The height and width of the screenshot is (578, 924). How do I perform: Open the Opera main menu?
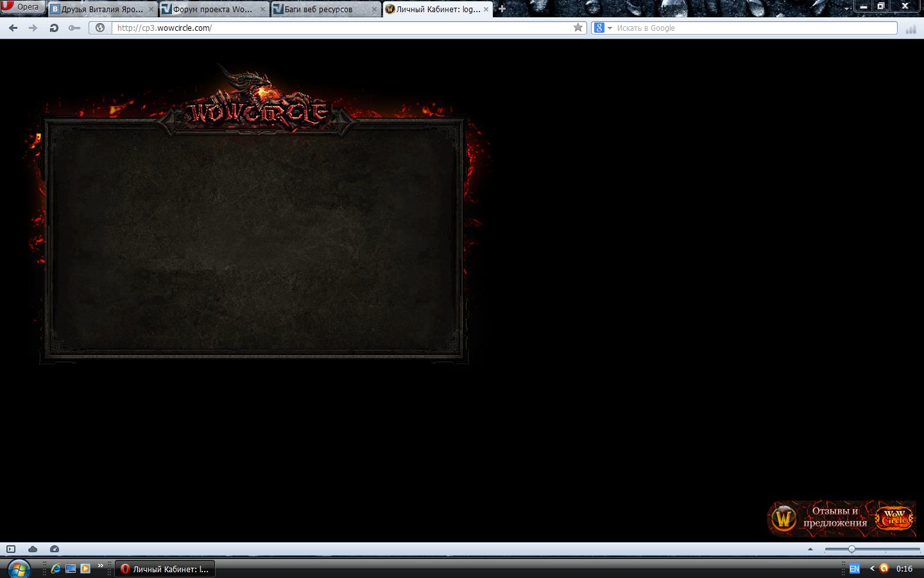(22, 7)
